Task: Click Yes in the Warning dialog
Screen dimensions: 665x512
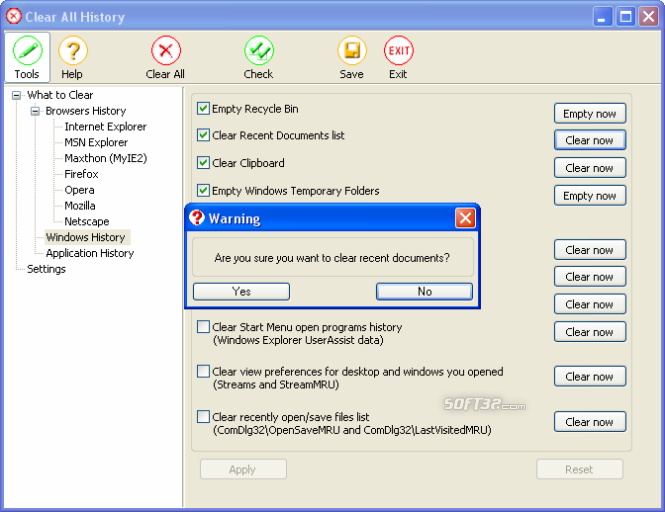Action: point(241,292)
